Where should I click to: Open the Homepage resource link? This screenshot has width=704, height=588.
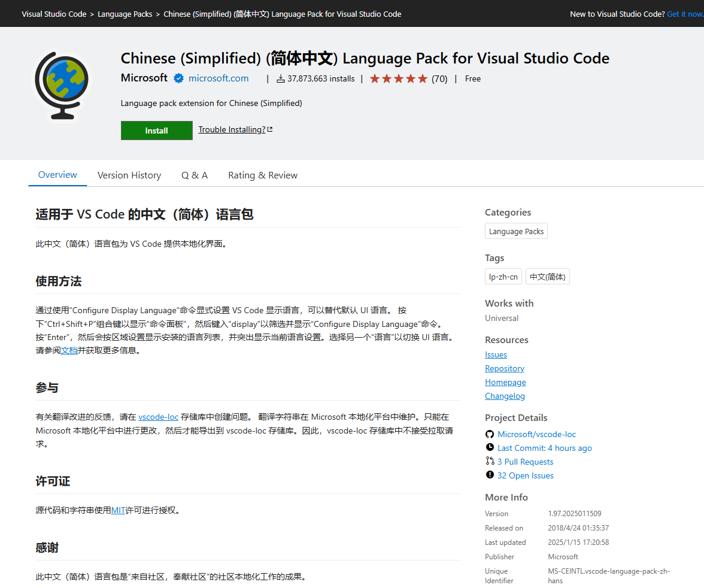coord(505,382)
